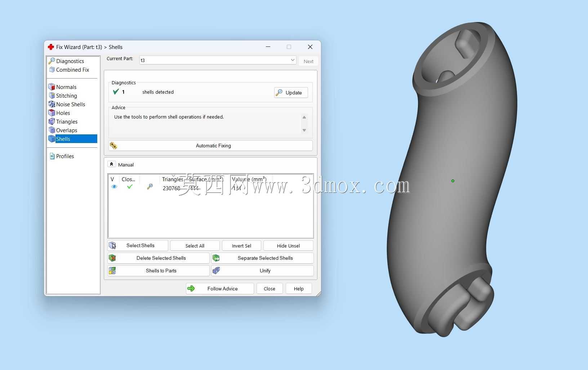Viewport: 588px width, 370px height.
Task: Close the Fix Wizard with the title bar X
Action: (x=310, y=47)
